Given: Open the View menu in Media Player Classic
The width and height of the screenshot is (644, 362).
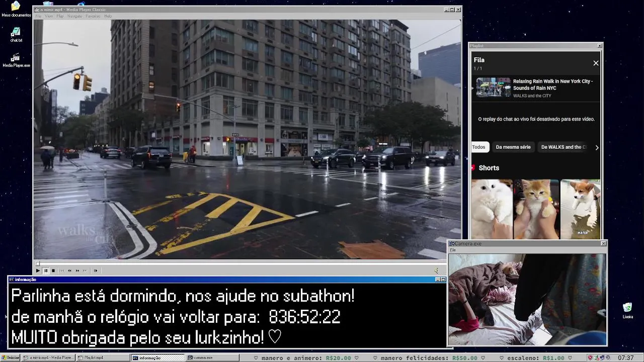Looking at the screenshot, I should 49,16.
